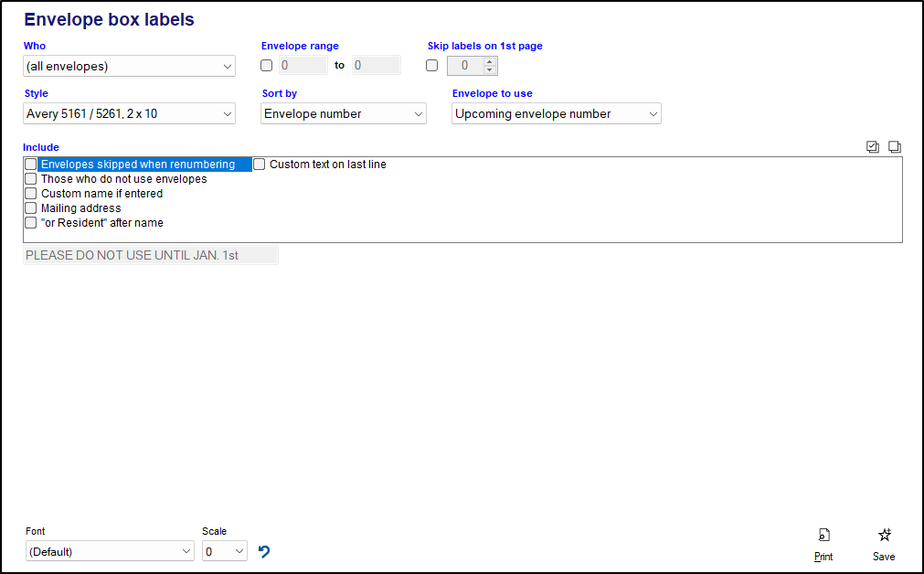Image resolution: width=924 pixels, height=574 pixels.
Task: Open the Sort by dropdown
Action: click(344, 114)
